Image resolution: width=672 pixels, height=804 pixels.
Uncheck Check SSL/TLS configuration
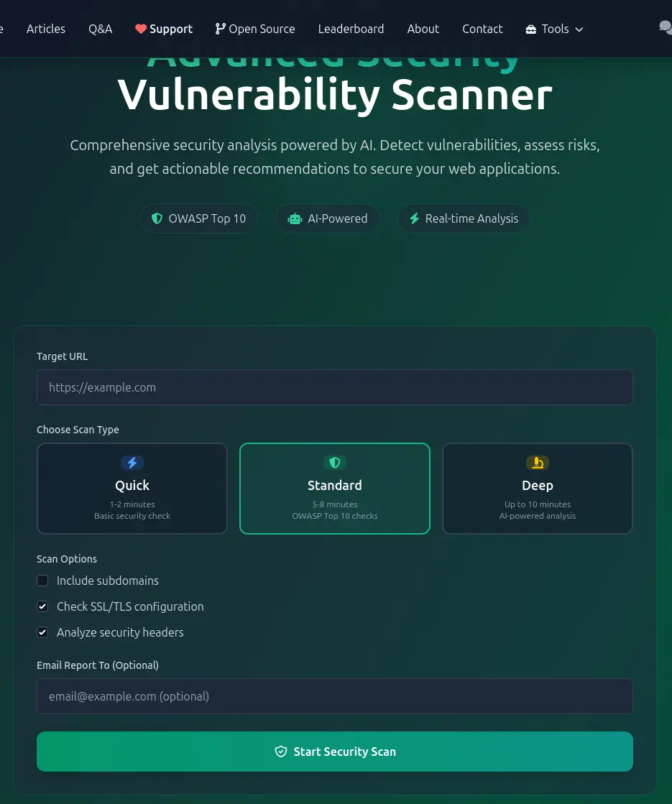pos(43,606)
